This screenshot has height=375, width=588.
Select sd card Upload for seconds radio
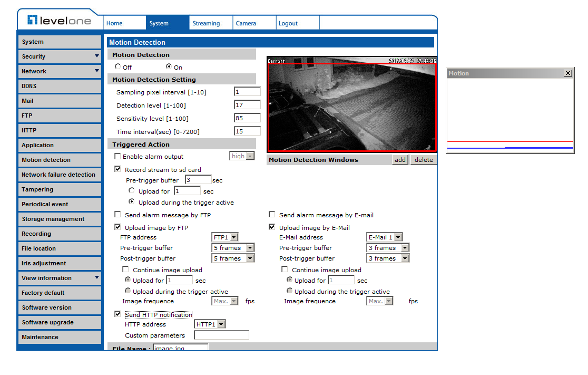(131, 191)
